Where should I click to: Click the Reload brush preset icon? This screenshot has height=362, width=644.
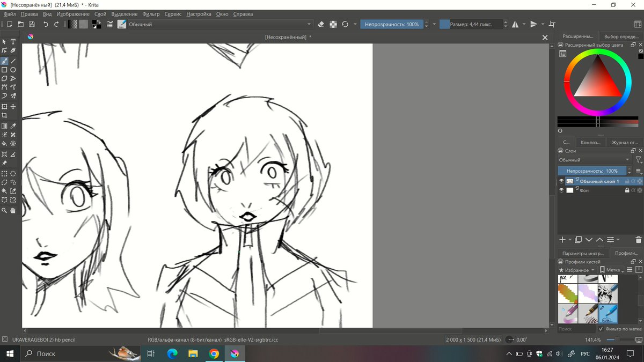[x=345, y=24]
